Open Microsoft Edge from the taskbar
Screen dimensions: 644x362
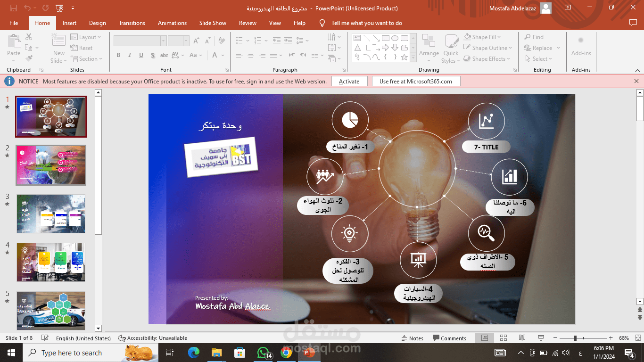coord(193,352)
